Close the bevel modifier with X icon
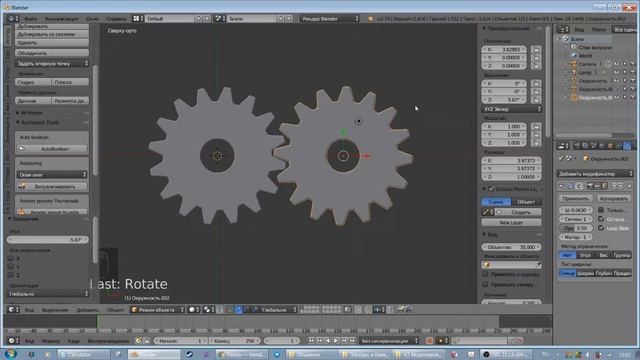This screenshot has width=640, height=360. pos(630,186)
